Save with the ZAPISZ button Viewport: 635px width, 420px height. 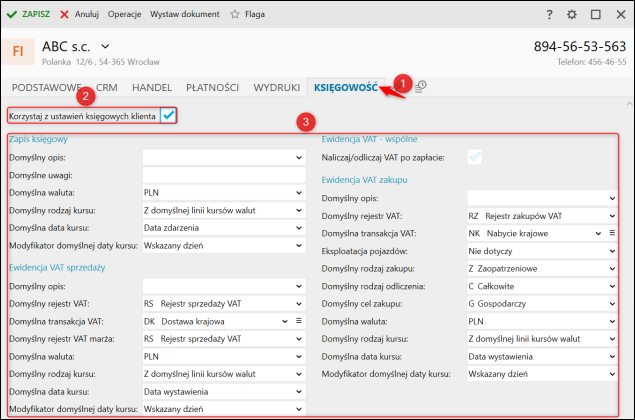28,15
